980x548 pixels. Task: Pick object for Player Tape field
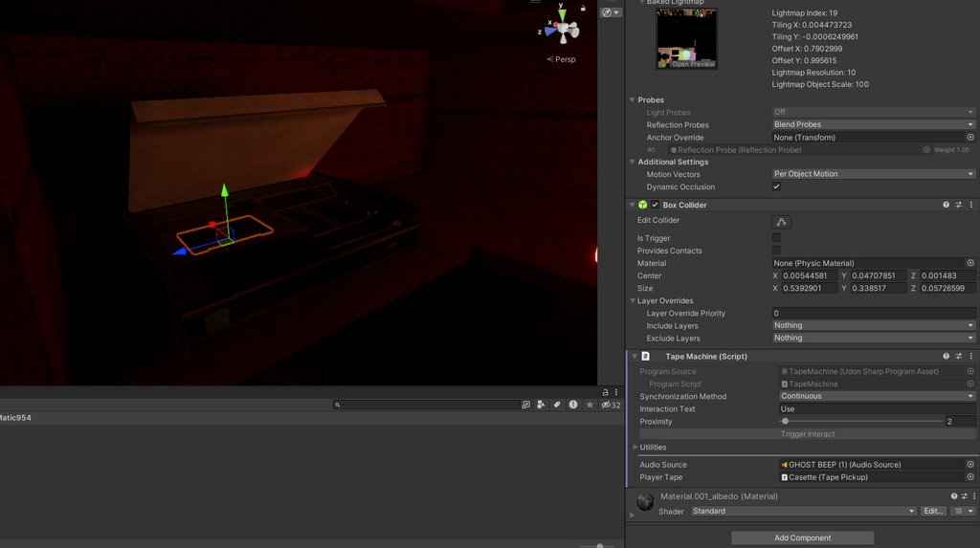[x=970, y=477]
